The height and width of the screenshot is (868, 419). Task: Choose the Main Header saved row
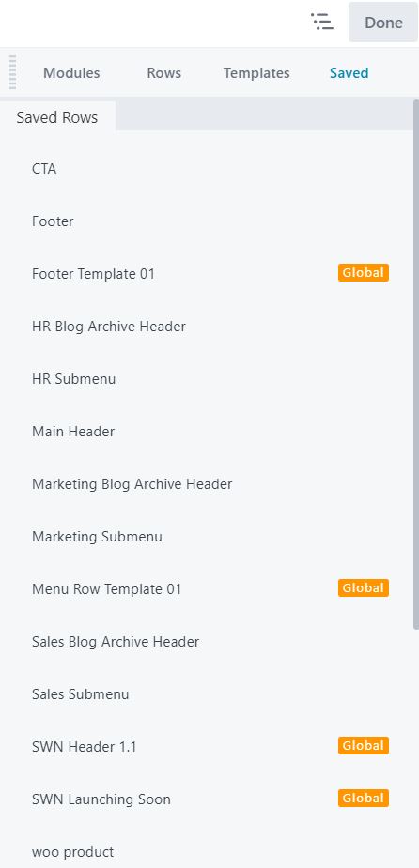(206, 432)
